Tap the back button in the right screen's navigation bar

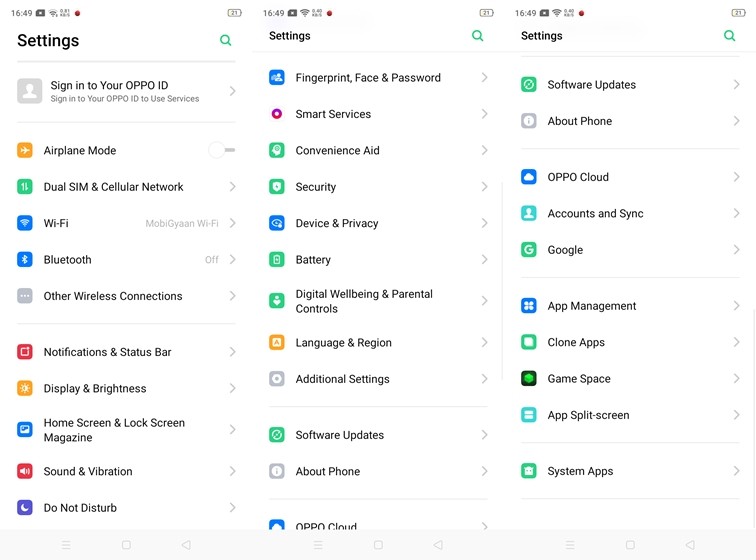tap(690, 545)
